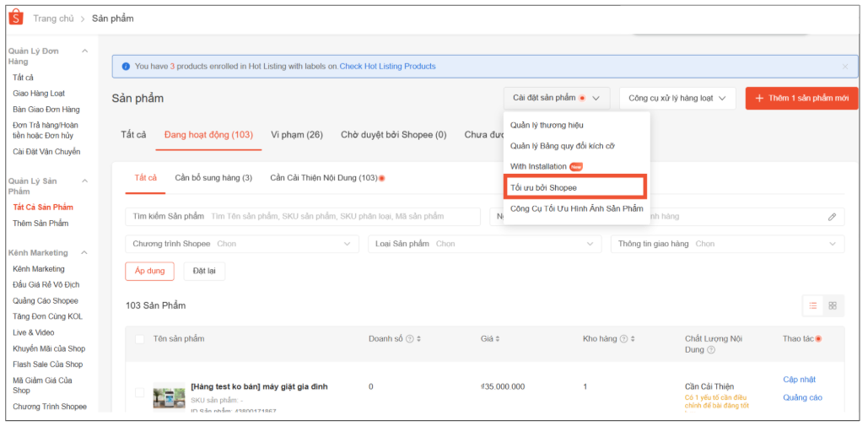Open Shopee logo home icon

point(16,18)
